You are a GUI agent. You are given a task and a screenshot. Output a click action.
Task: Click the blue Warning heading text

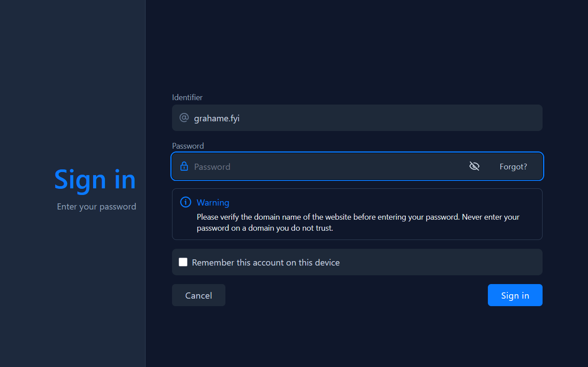pyautogui.click(x=213, y=202)
